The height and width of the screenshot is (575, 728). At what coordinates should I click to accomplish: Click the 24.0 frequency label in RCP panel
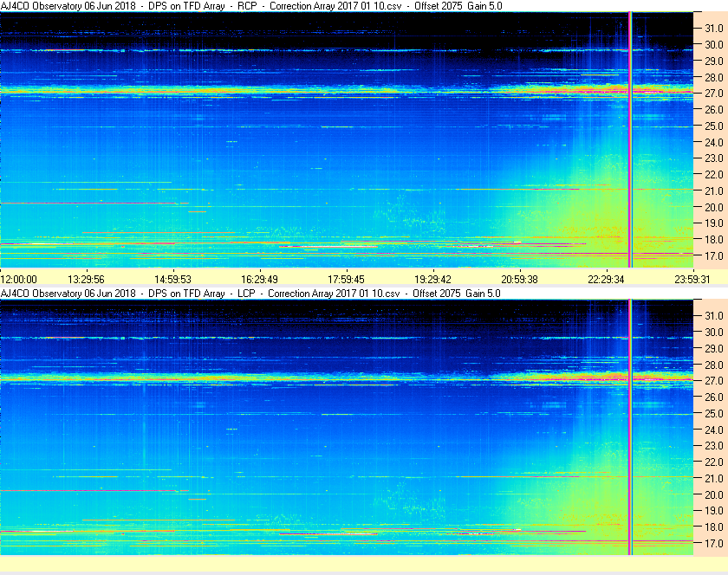tap(714, 142)
